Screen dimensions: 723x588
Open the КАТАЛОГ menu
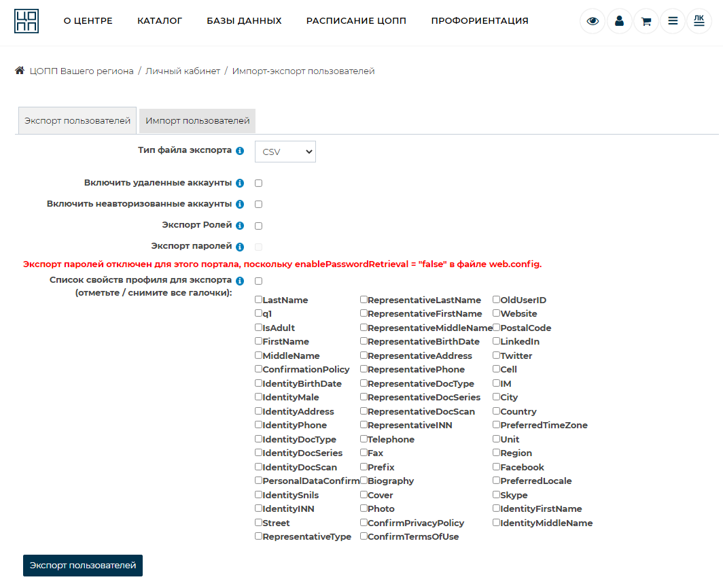click(160, 21)
